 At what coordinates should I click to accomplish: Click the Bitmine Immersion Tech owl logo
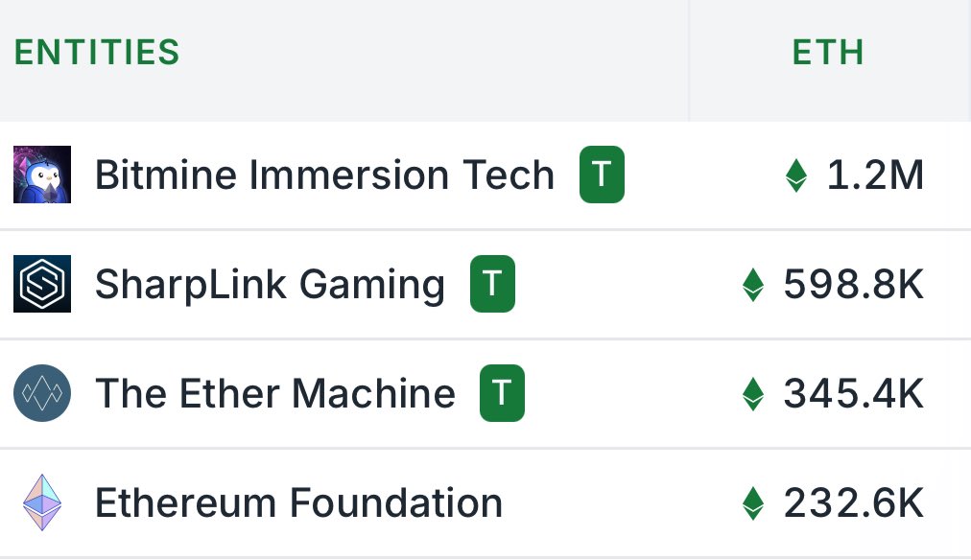(41, 175)
